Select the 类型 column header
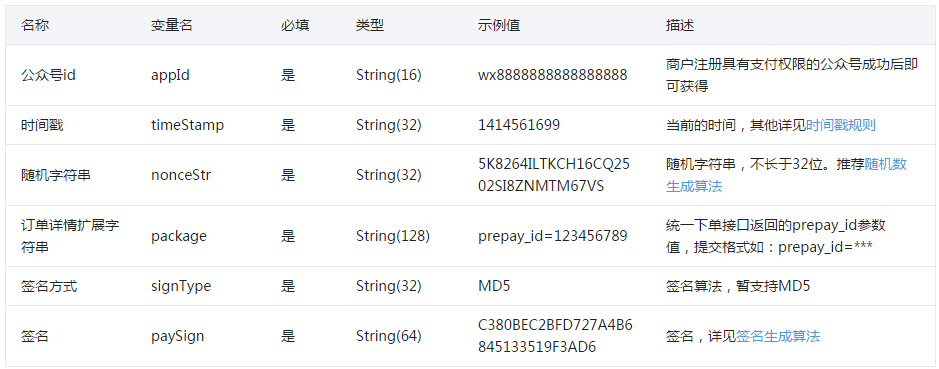This screenshot has width=939, height=369. [369, 25]
